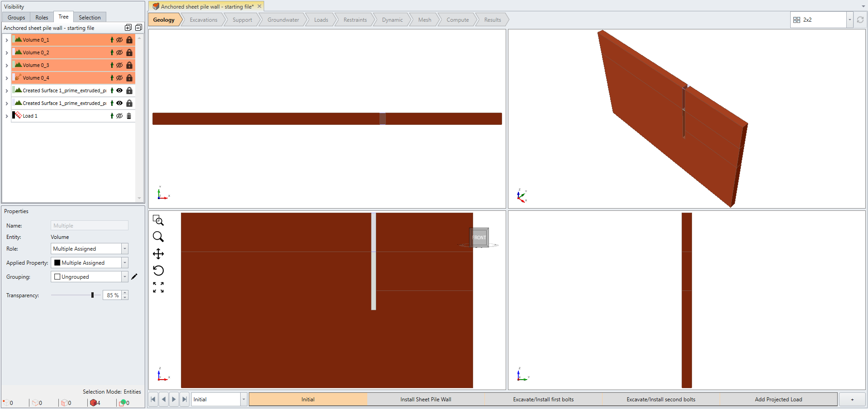Click the vertices selection count icon
Screen dimensions: 868x409
click(5, 403)
